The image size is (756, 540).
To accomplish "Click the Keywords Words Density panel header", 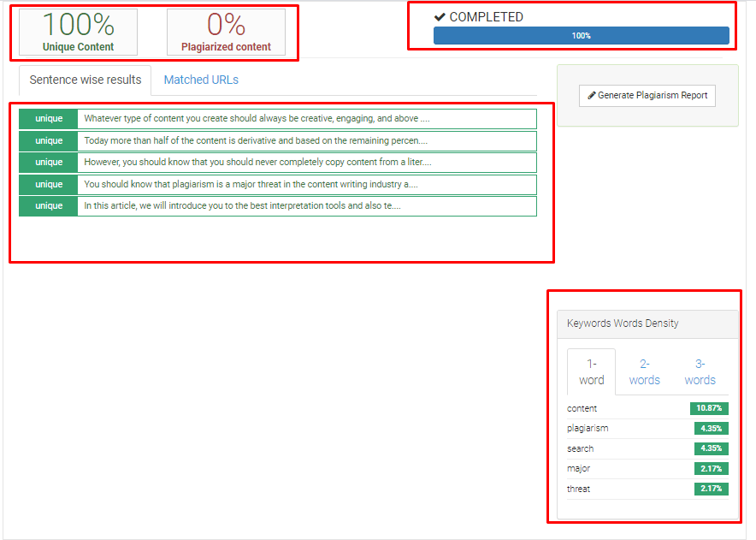I will 647,323.
